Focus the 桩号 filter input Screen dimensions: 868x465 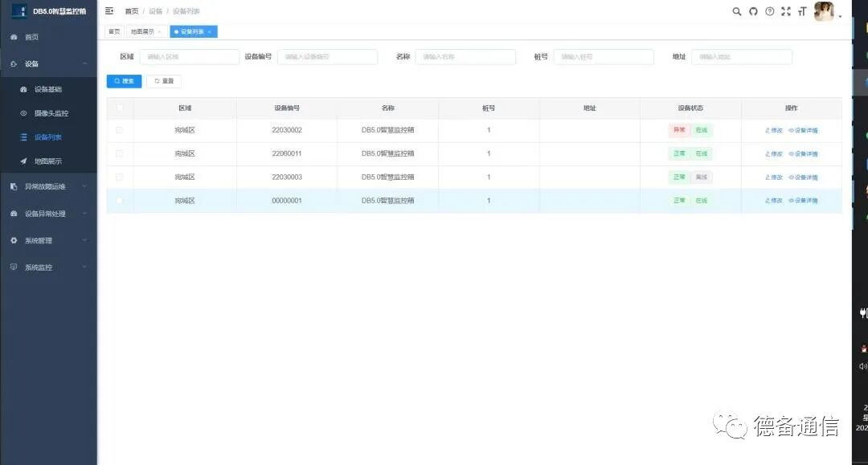pyautogui.click(x=604, y=57)
